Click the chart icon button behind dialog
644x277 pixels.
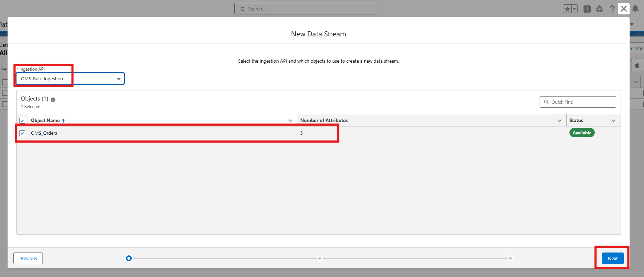(x=637, y=66)
